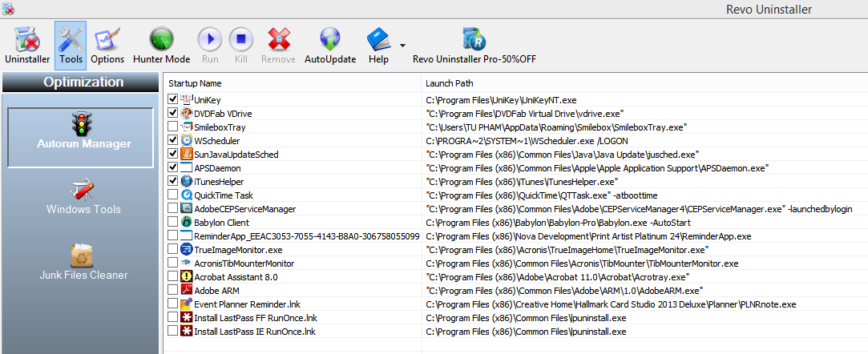Click the PLNRnote.exe launch path
868x354 pixels.
[611, 305]
